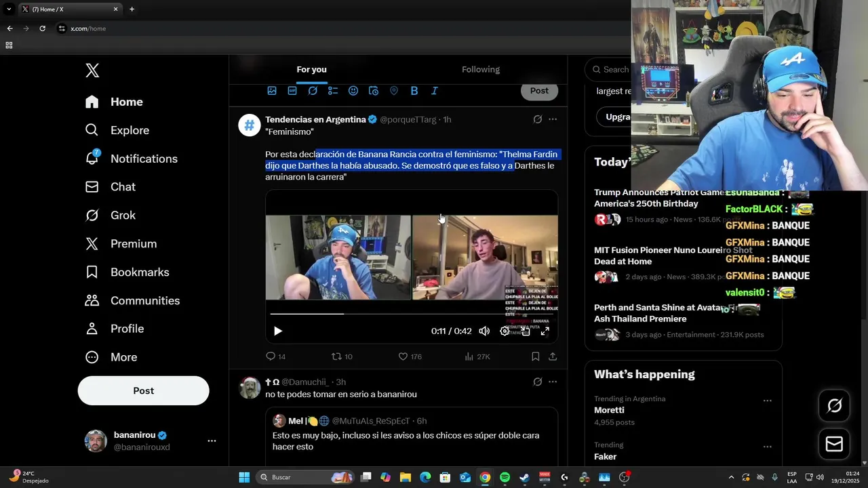Bookmark the Tendencias en Argentina post
Screen dimensions: 868x488
[535, 357]
